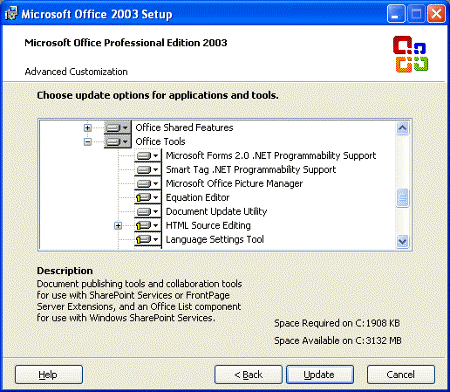Viewport: 450px width, 392px height.
Task: Click drive icon beside Document Update Utility
Action: point(144,212)
